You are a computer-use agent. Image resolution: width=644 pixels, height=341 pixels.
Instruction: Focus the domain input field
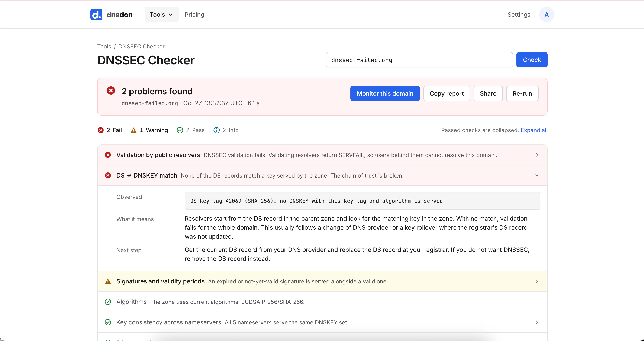point(419,60)
